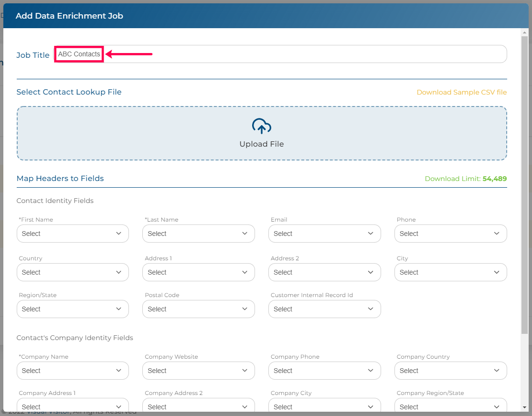Open the Customer Internal Record Id dropdown
Image resolution: width=532 pixels, height=416 pixels.
(324, 309)
